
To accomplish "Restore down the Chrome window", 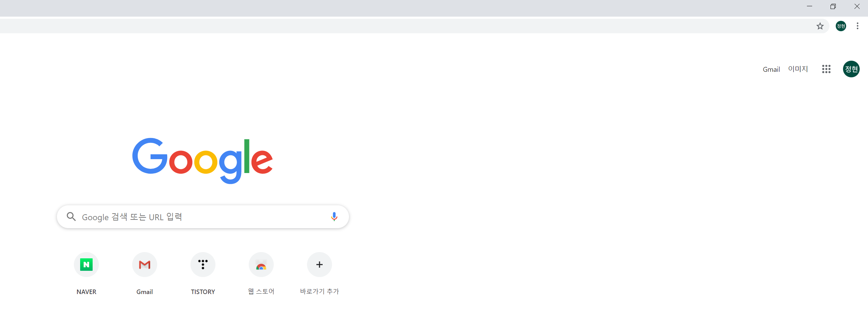I will [833, 6].
